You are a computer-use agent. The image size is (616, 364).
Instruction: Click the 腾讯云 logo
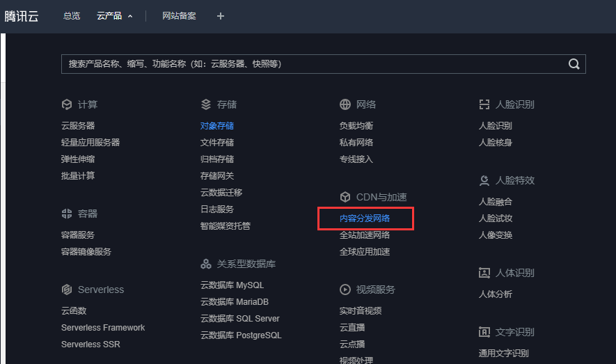point(21,16)
